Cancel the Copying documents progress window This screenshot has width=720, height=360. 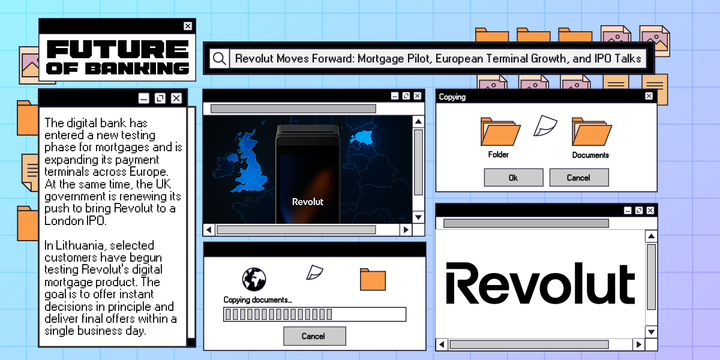[315, 336]
